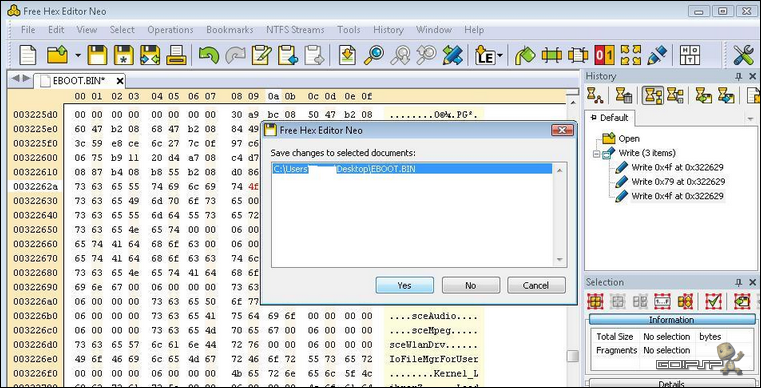Click the Print icon

[x=176, y=55]
